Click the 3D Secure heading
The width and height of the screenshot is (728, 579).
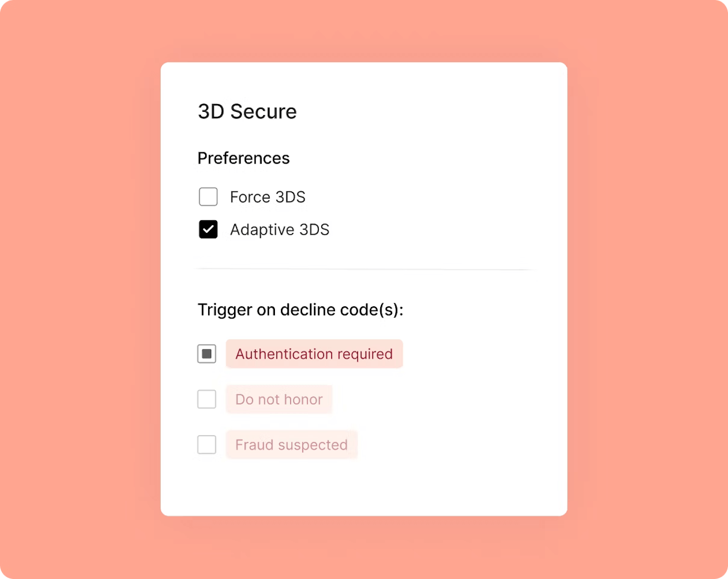pos(247,111)
